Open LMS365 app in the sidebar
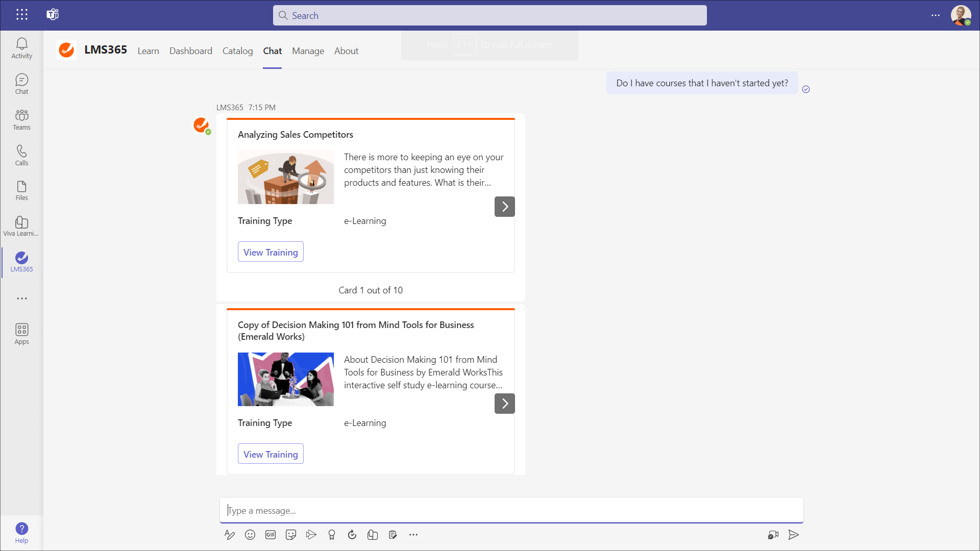This screenshot has width=980, height=551. [x=21, y=262]
